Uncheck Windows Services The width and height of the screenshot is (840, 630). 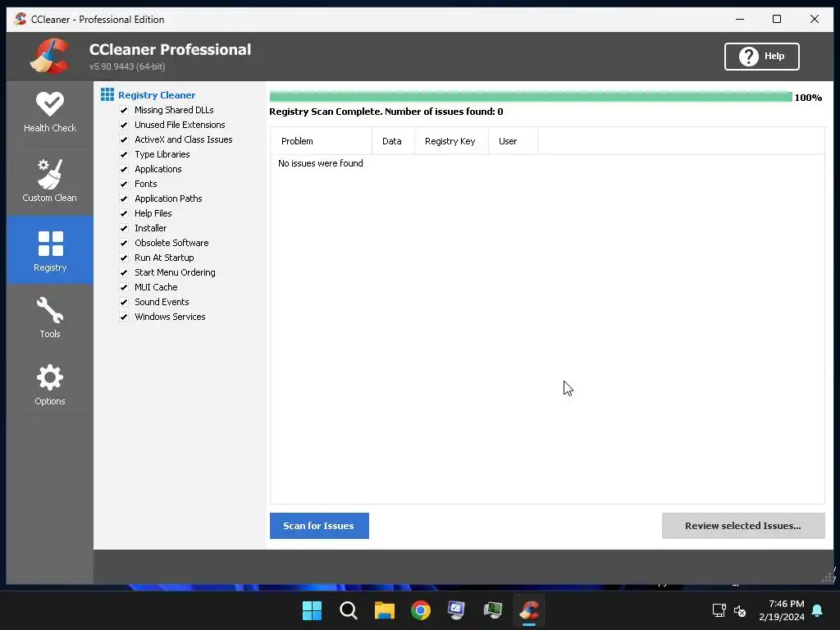(x=124, y=317)
